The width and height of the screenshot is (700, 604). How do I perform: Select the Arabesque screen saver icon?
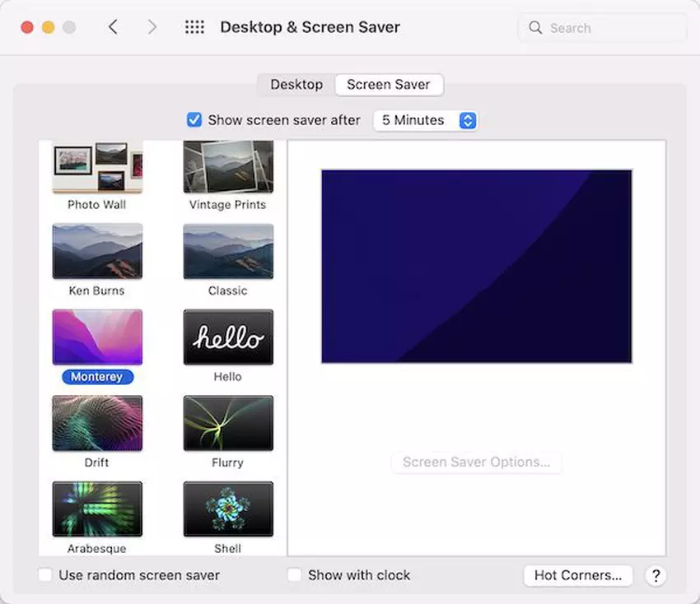click(97, 509)
